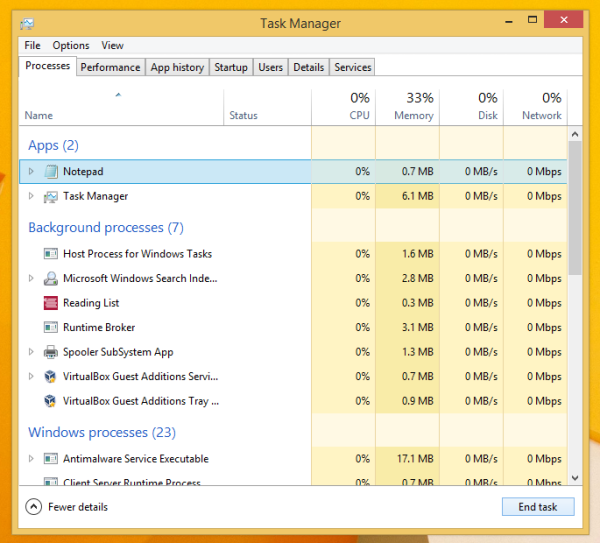Viewport: 600px width, 543px height.
Task: Click the 0.9 MB memory value
Action: (x=417, y=401)
